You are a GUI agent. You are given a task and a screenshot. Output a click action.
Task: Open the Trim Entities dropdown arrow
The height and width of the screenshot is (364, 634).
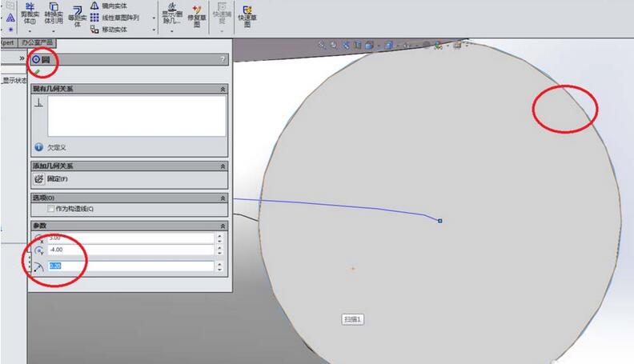click(30, 30)
